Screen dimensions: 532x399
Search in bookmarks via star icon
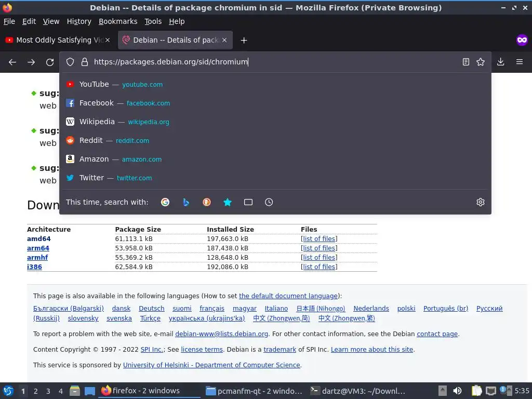point(228,202)
